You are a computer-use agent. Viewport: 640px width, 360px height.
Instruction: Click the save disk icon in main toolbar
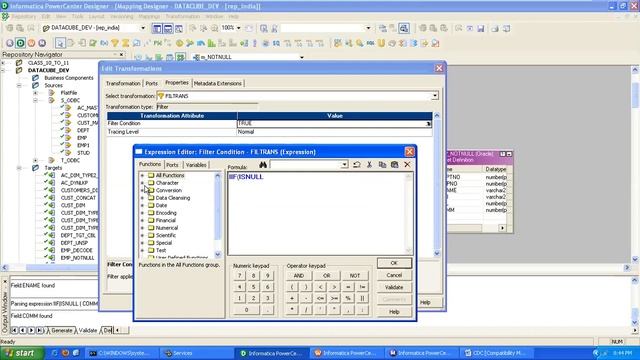coord(481,28)
